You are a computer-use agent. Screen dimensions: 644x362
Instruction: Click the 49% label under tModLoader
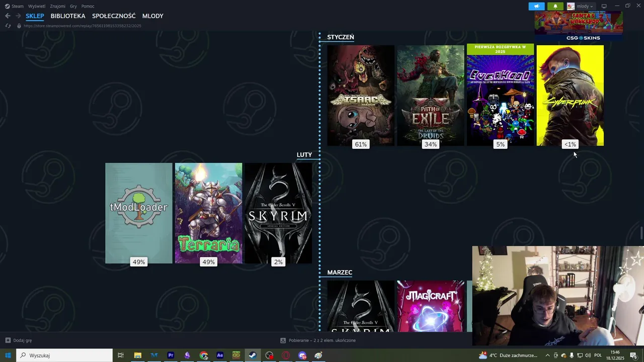(139, 262)
